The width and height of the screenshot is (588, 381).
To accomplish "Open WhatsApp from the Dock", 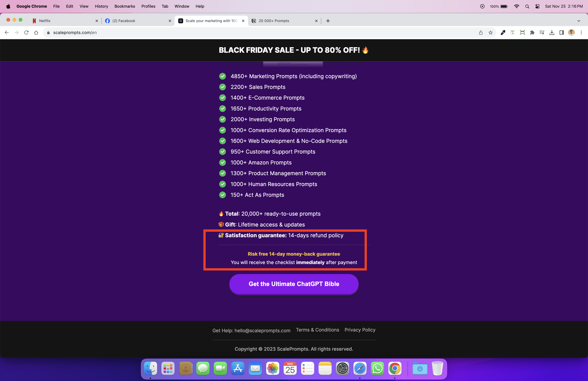I will click(x=377, y=369).
